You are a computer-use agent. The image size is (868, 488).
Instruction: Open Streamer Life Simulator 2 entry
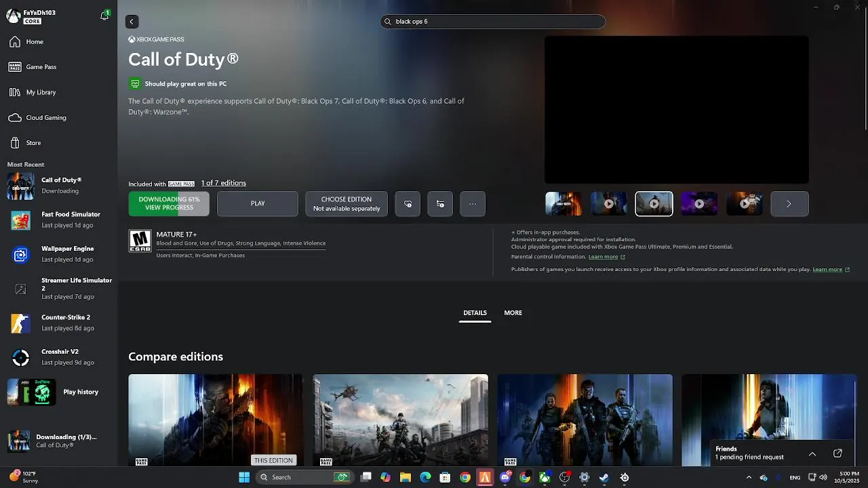click(58, 289)
